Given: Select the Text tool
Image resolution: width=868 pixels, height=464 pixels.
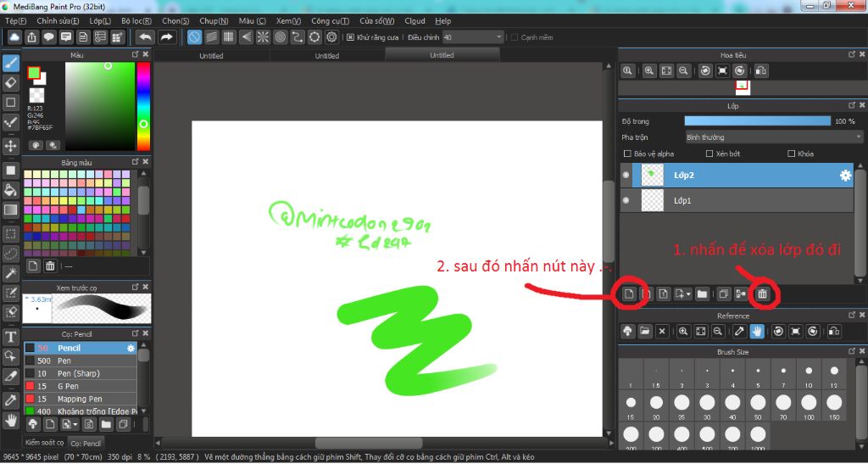Looking at the screenshot, I should [x=11, y=337].
